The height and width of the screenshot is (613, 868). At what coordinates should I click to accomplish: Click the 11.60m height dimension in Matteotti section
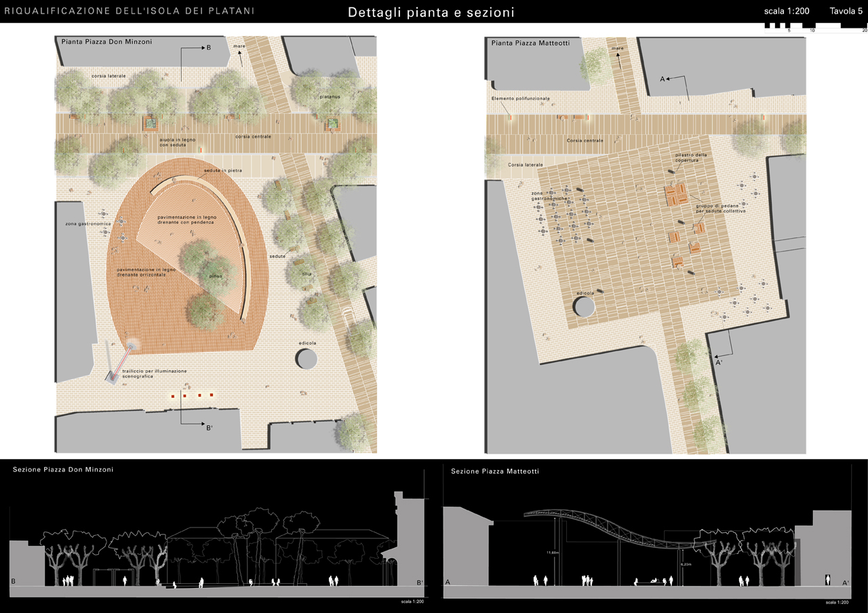point(554,552)
